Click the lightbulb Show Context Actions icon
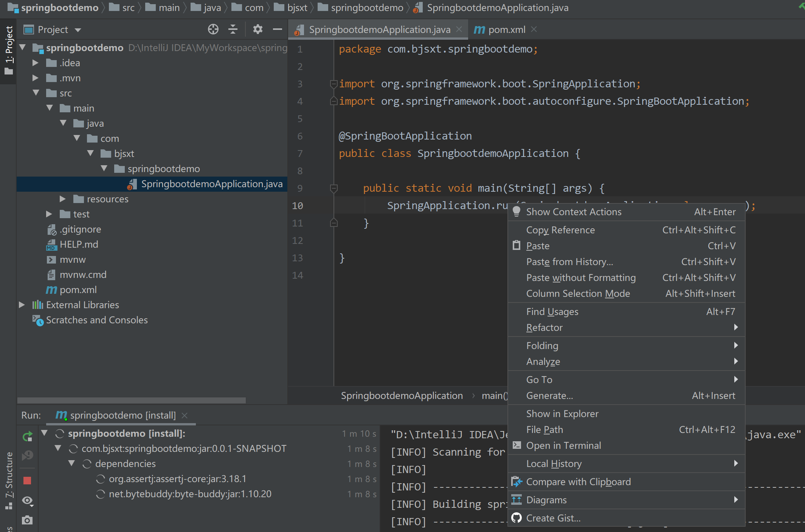The height and width of the screenshot is (532, 805). pos(517,211)
